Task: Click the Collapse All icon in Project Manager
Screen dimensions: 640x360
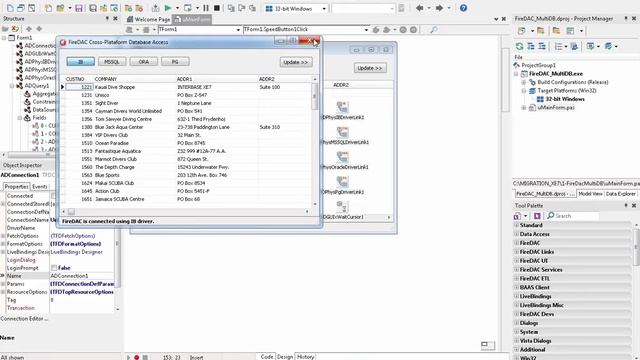Action: pos(542,46)
